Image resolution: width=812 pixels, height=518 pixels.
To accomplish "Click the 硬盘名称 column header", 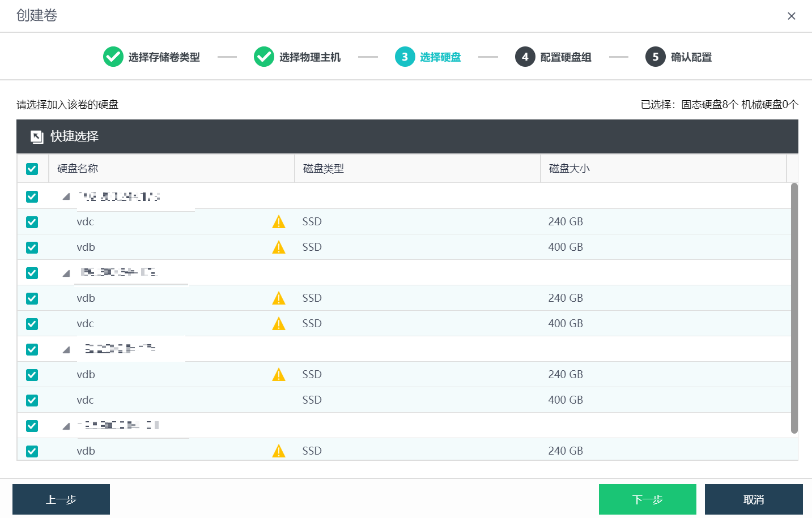I will (172, 169).
